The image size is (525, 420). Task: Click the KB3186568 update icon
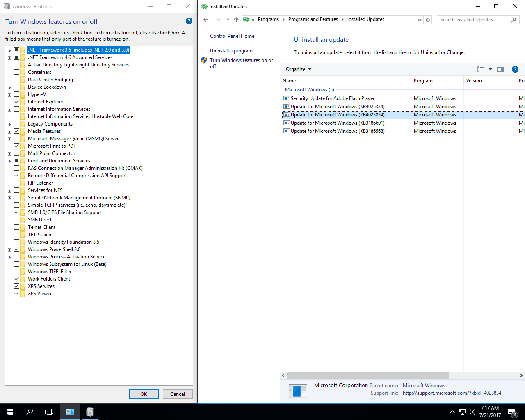[287, 131]
